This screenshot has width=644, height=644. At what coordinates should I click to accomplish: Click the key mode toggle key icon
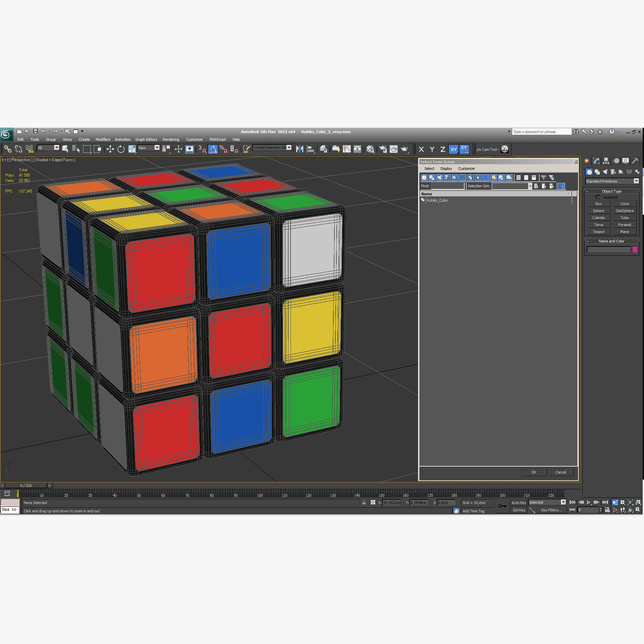coord(502,506)
